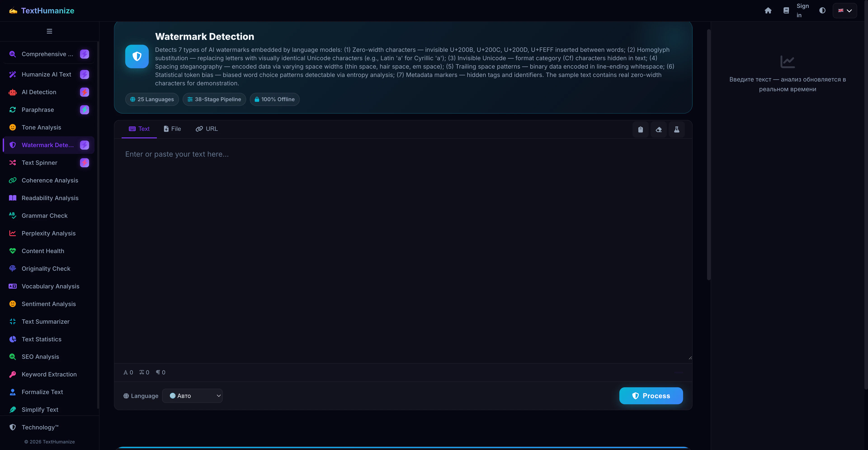This screenshot has width=868, height=450.
Task: Click inside the text input area
Action: click(x=403, y=250)
